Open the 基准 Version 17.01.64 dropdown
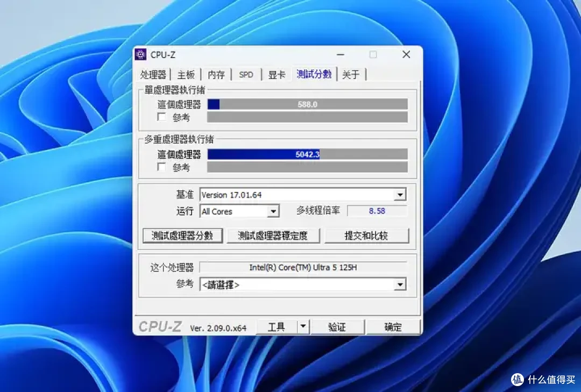 [x=303, y=195]
